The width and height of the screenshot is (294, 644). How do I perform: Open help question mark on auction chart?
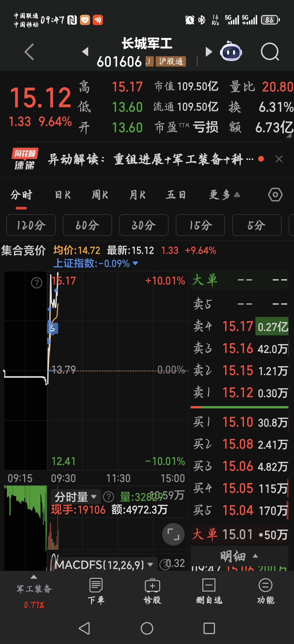[x=37, y=283]
